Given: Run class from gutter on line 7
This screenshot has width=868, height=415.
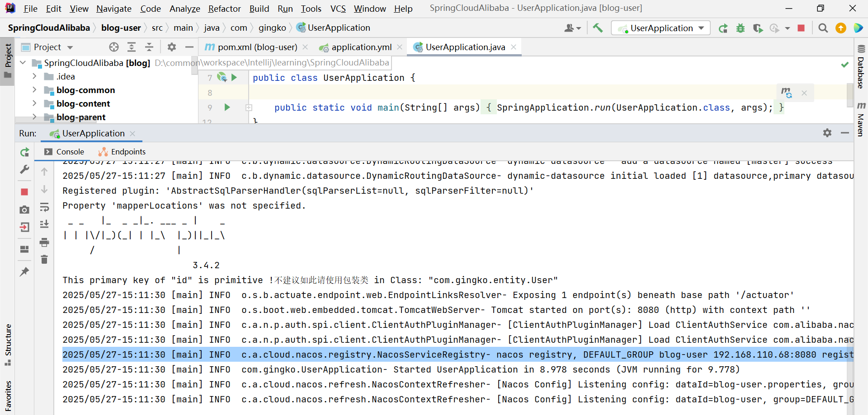Looking at the screenshot, I should [x=234, y=77].
